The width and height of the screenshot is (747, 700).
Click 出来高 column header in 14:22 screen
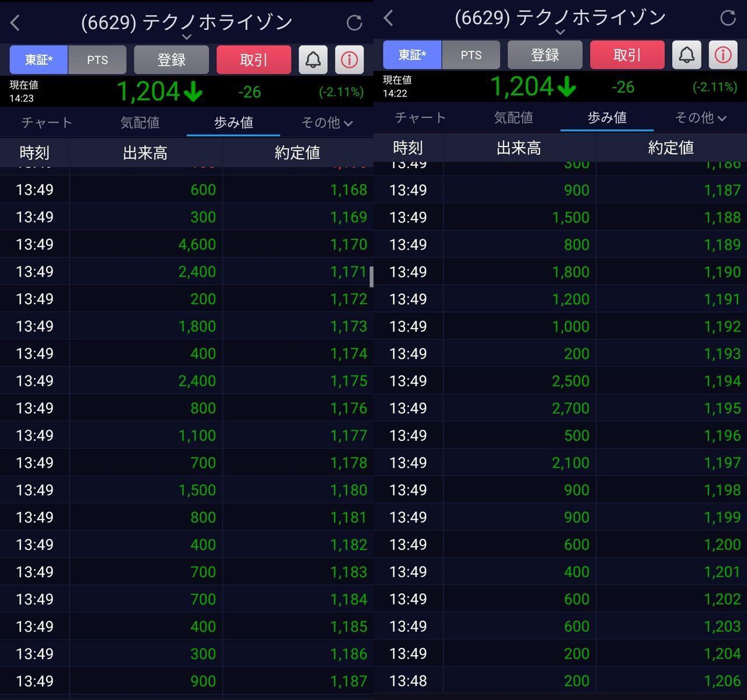point(519,148)
